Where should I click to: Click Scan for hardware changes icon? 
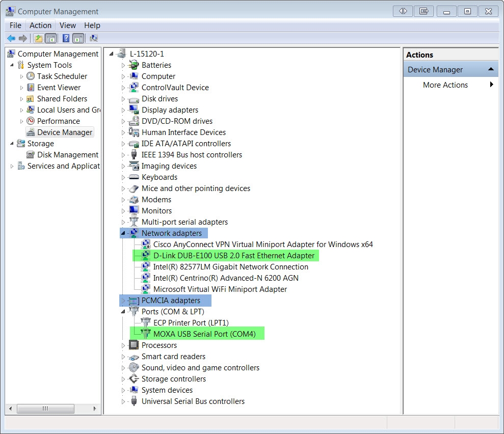[x=93, y=38]
